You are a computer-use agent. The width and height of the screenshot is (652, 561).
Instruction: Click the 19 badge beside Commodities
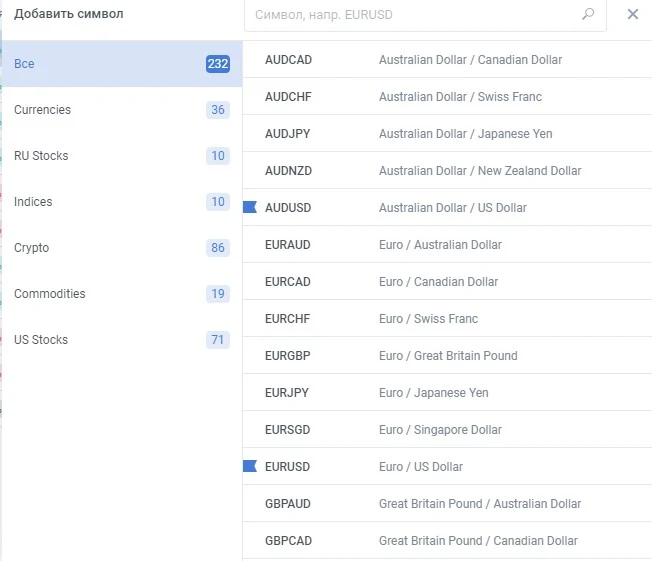[x=218, y=294]
